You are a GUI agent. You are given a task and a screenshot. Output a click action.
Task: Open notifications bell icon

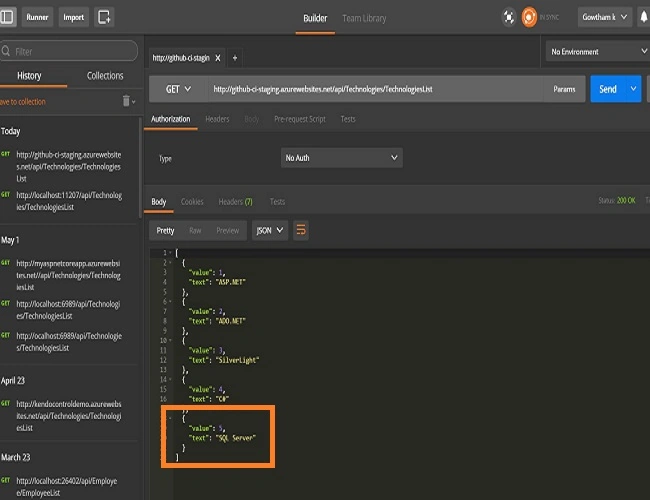coord(644,17)
